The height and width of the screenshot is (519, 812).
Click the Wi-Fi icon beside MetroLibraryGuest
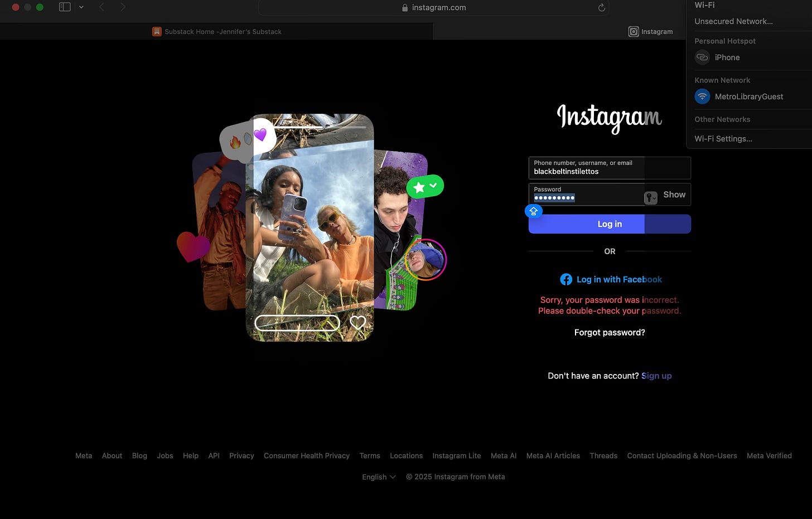tap(702, 96)
